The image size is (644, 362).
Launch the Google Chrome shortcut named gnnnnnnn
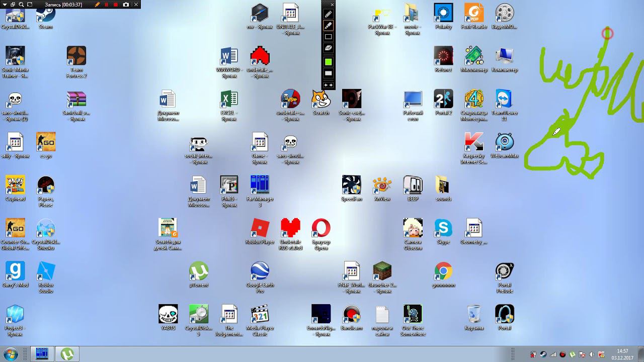443,275
